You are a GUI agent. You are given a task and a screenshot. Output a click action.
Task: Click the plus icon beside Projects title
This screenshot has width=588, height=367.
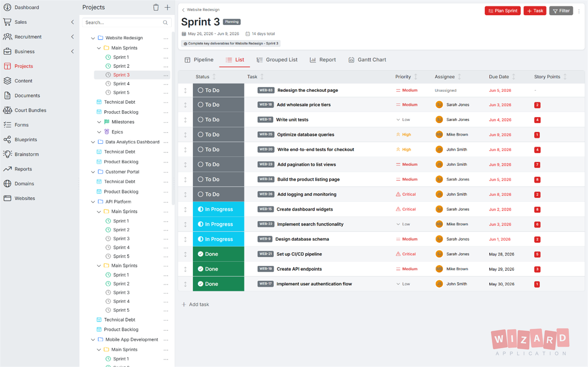[167, 7]
